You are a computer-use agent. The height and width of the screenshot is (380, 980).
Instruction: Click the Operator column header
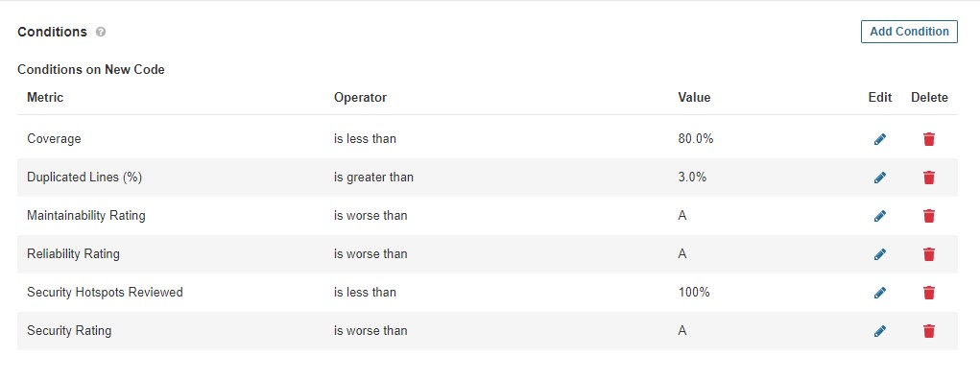coord(360,98)
